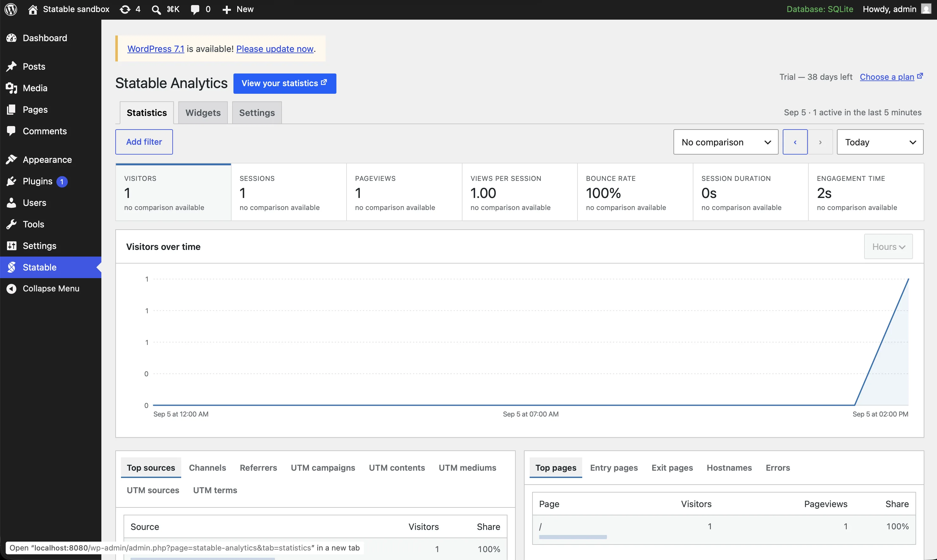Go to previous period with left chevron
Screen dimensions: 937x560
pos(795,142)
